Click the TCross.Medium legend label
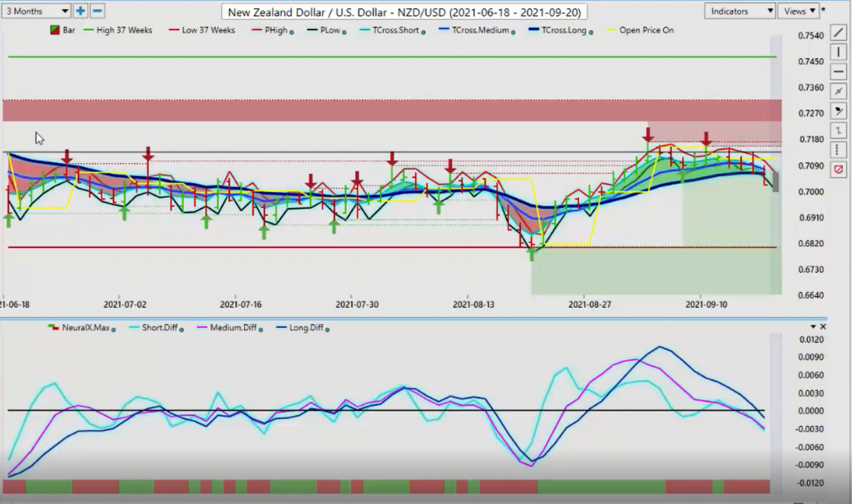 point(481,31)
